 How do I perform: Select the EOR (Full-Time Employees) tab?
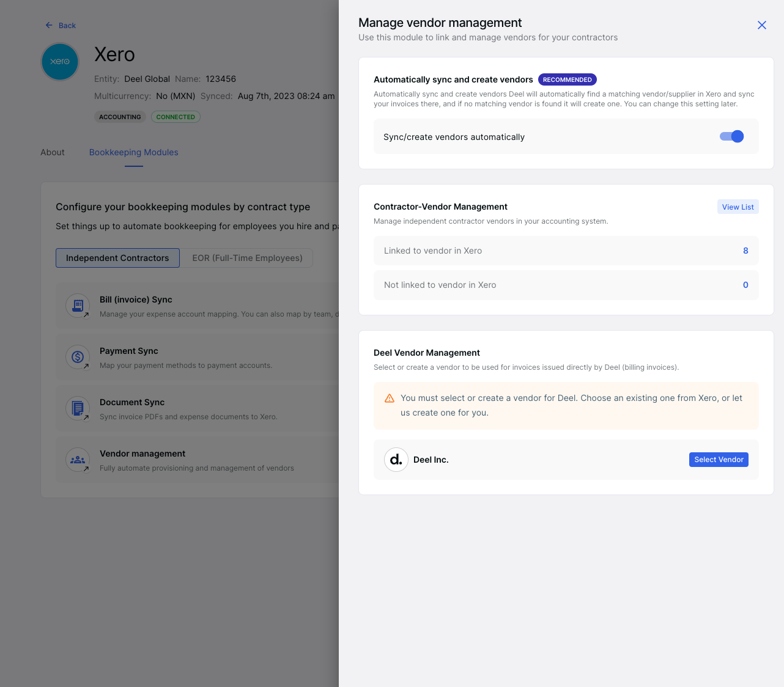[247, 258]
